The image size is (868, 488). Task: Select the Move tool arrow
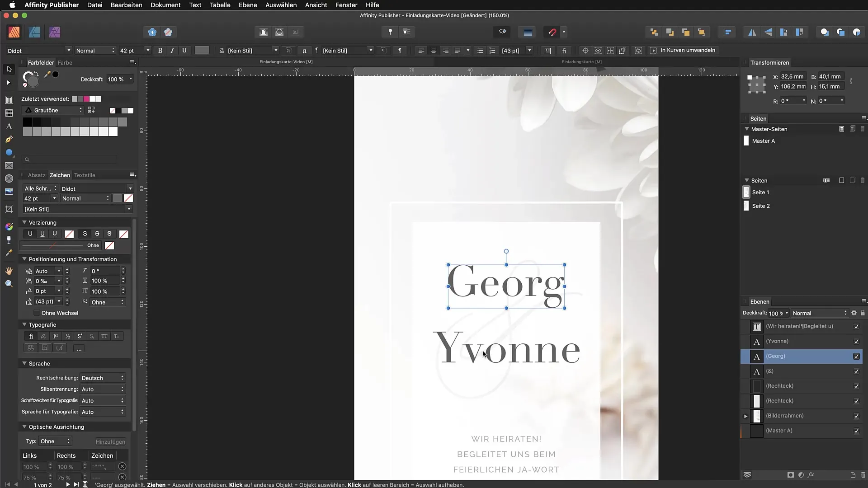coord(9,69)
